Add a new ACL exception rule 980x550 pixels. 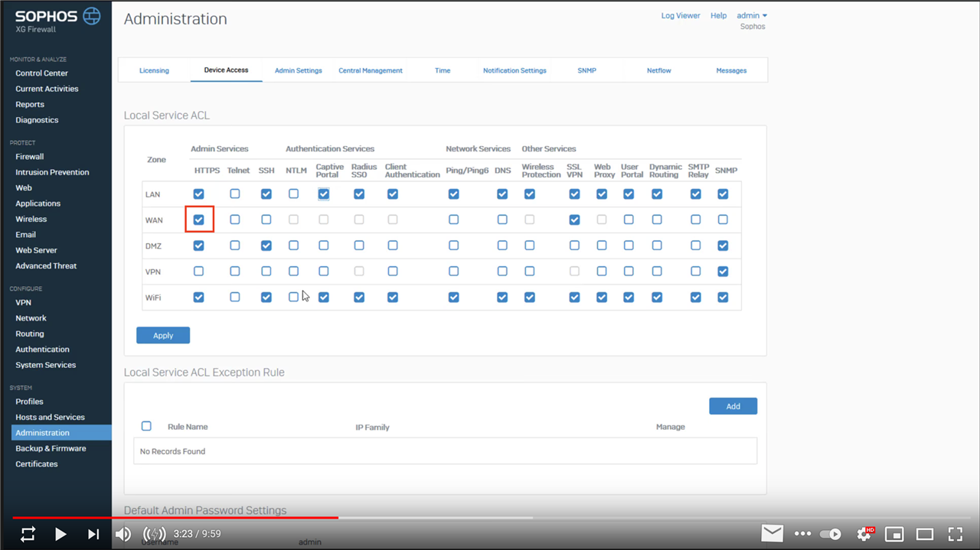click(733, 406)
